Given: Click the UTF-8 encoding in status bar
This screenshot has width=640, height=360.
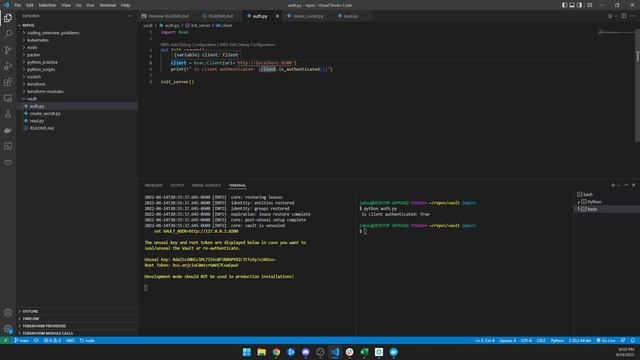Looking at the screenshot, I should 526,340.
